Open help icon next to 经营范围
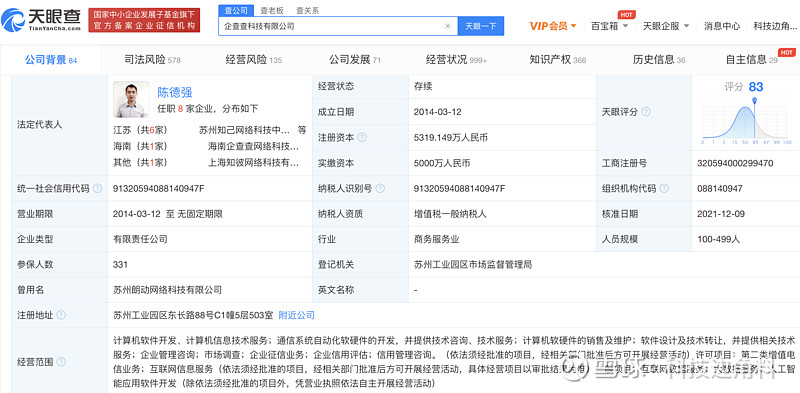This screenshot has height=393, width=800. pos(61,362)
